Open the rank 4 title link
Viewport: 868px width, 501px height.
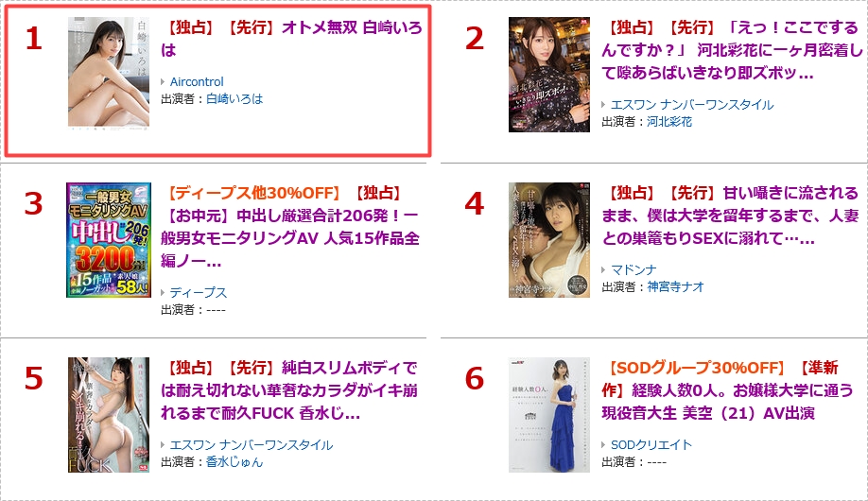coord(730,216)
